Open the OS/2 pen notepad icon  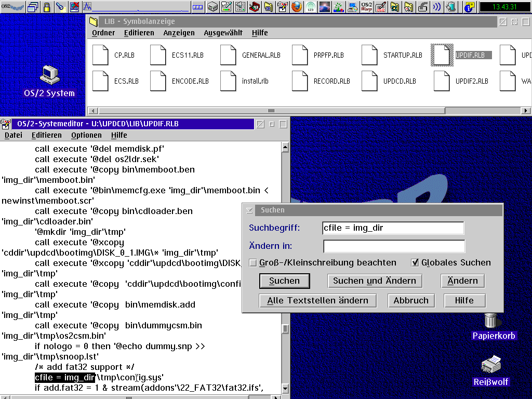coord(381,7)
